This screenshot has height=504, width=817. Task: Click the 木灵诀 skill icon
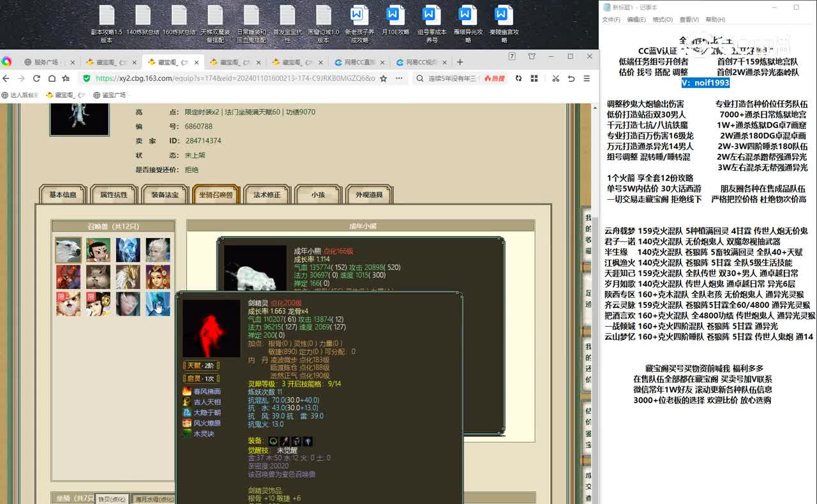(187, 433)
